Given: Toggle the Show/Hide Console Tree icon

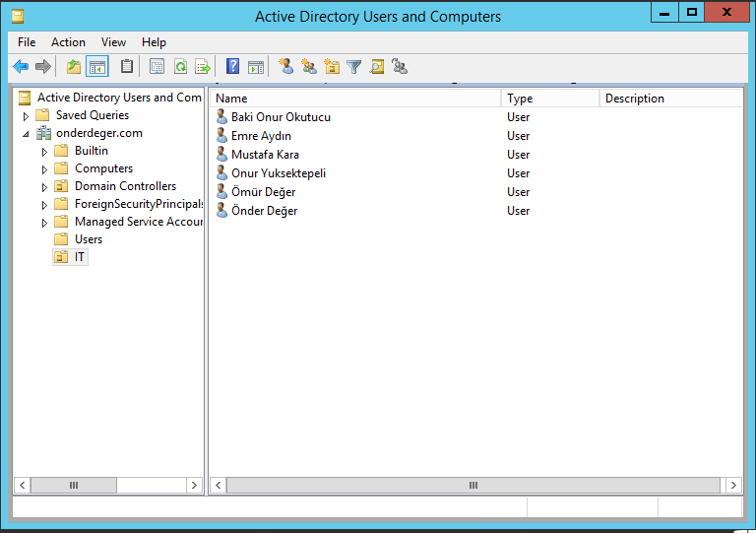Looking at the screenshot, I should [96, 67].
